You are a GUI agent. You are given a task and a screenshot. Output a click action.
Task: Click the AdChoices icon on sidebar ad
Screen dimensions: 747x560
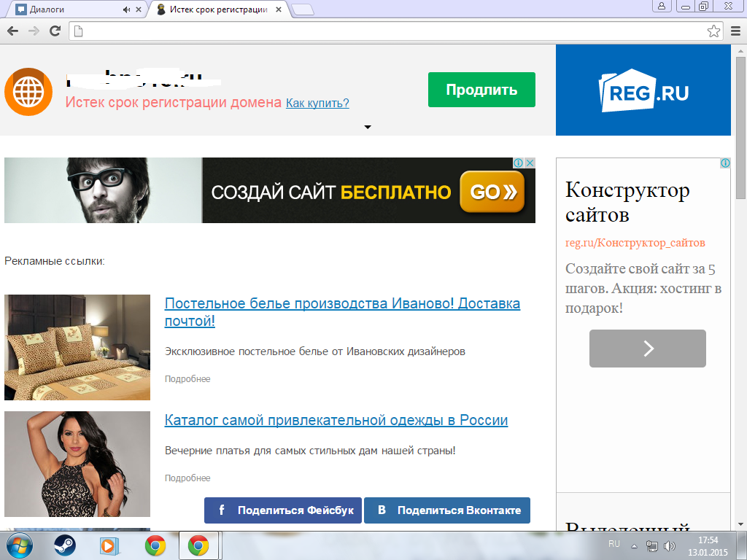click(725, 163)
